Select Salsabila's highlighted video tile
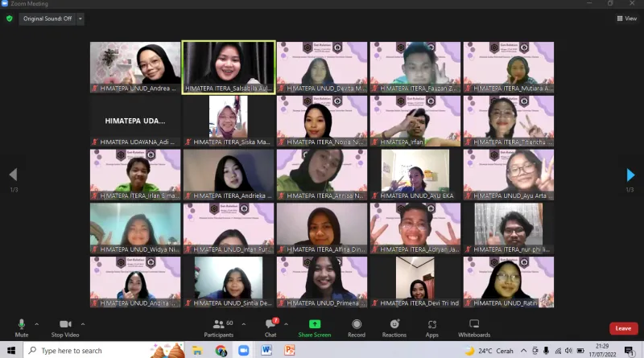 pos(229,67)
